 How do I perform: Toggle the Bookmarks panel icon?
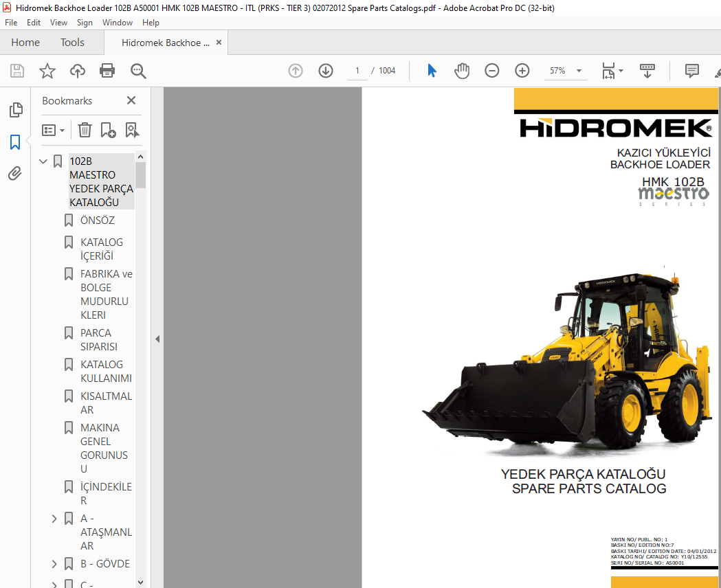(15, 142)
